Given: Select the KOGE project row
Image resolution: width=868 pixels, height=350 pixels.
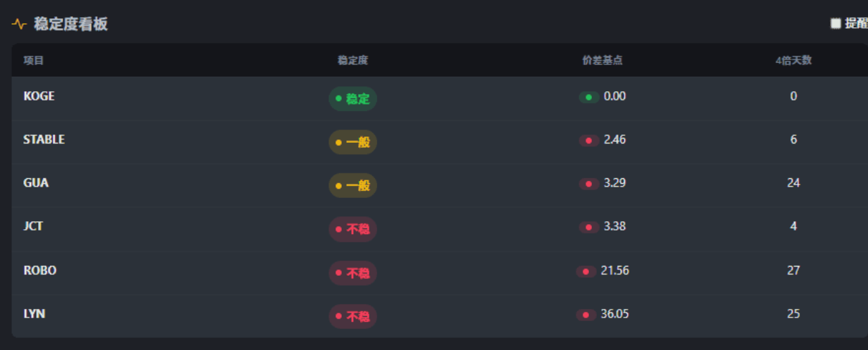Looking at the screenshot, I should 39,96.
